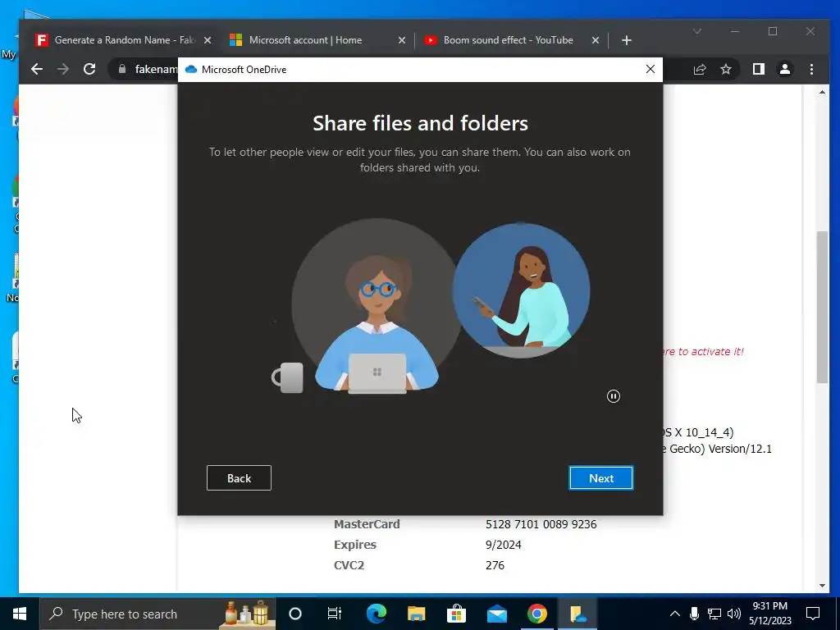Open Chrome three-dot menu
This screenshot has height=630, width=840.
point(811,69)
